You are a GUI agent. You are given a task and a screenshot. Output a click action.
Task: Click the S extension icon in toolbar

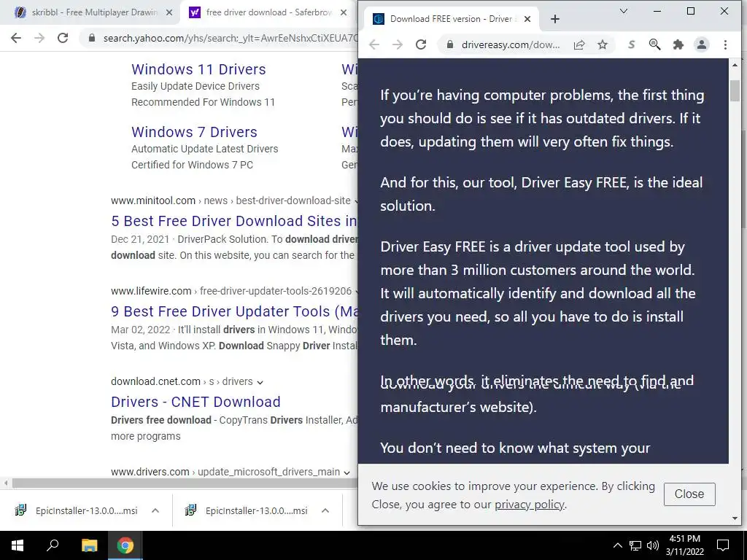point(631,44)
